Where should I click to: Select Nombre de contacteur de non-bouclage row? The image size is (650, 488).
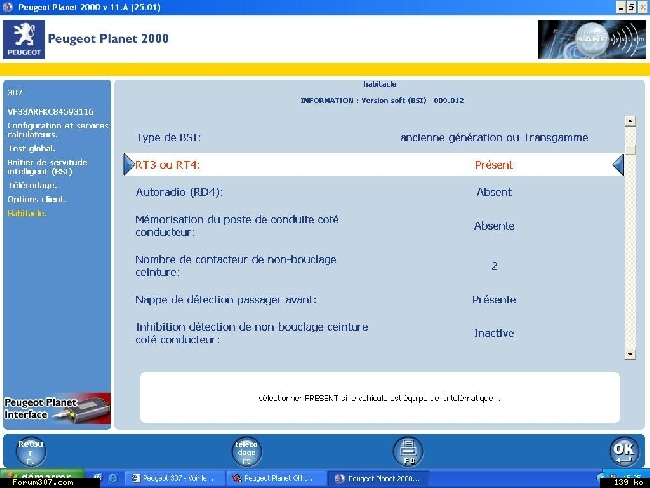pyautogui.click(x=373, y=265)
